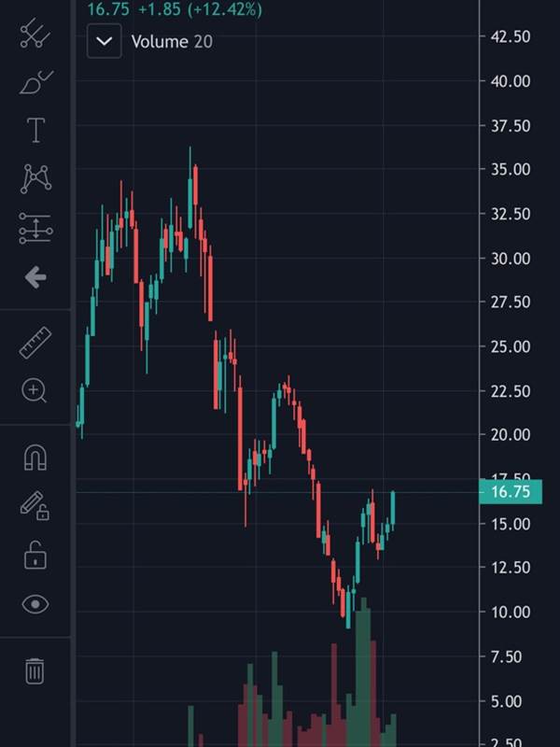Activate the Zoom in tool

point(35,390)
